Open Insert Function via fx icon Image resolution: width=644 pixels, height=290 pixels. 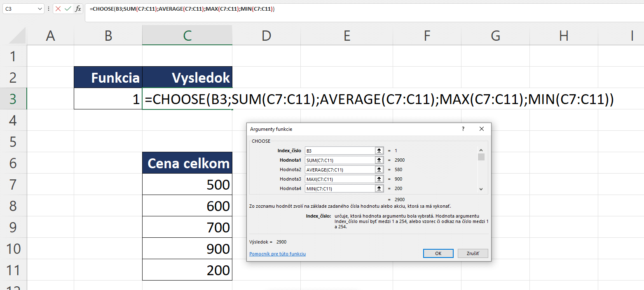pyautogui.click(x=78, y=8)
